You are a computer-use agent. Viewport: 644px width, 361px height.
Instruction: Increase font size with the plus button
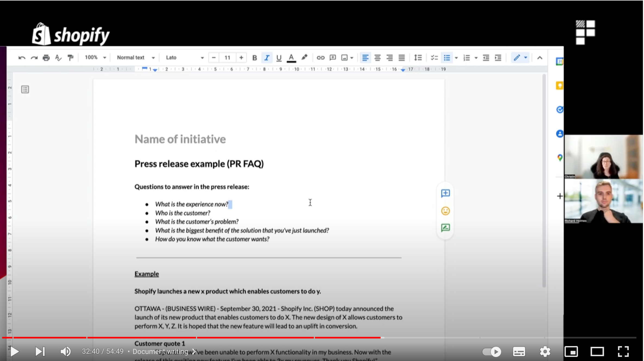pos(241,58)
